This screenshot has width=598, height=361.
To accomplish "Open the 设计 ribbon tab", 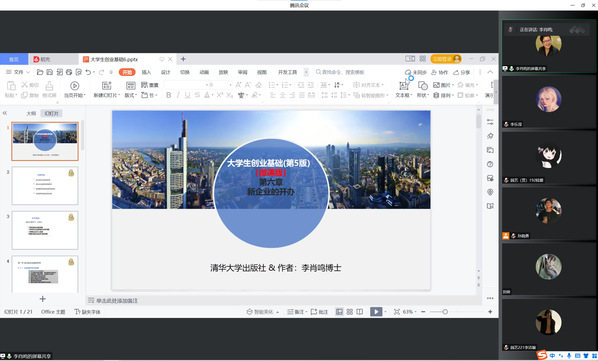I will 166,72.
